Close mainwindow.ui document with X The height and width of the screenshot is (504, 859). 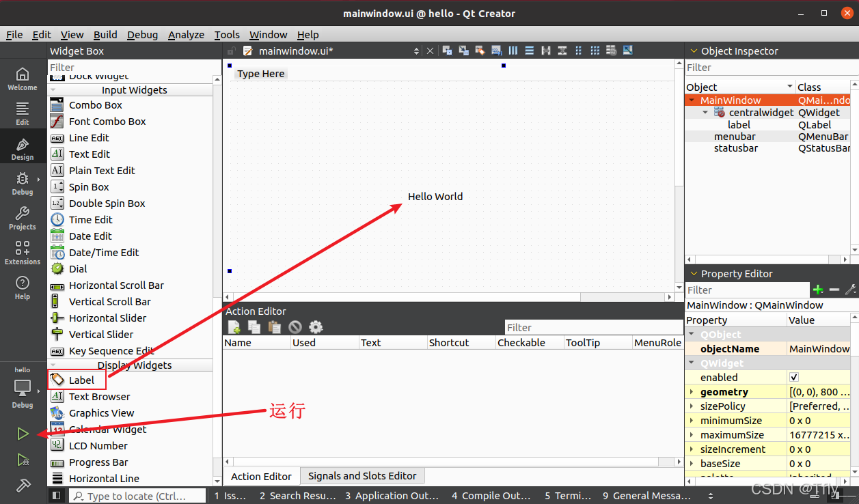pyautogui.click(x=430, y=51)
